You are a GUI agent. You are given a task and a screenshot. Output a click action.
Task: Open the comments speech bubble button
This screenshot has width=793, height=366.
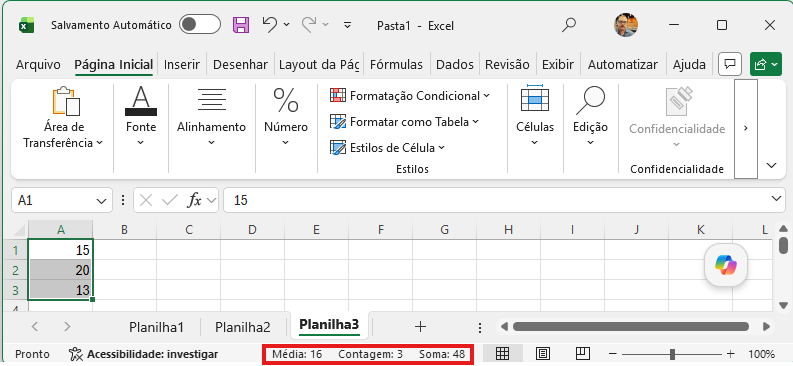click(730, 64)
